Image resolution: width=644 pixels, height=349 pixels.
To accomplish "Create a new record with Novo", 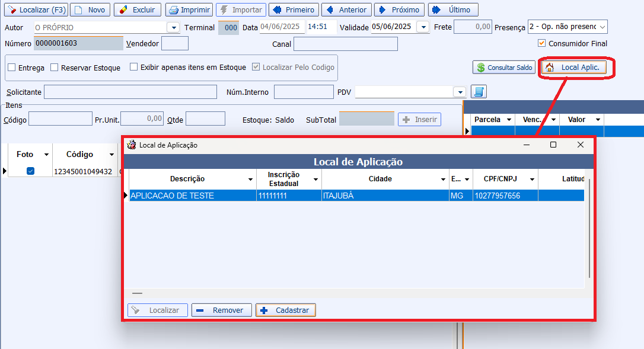I will coord(90,10).
